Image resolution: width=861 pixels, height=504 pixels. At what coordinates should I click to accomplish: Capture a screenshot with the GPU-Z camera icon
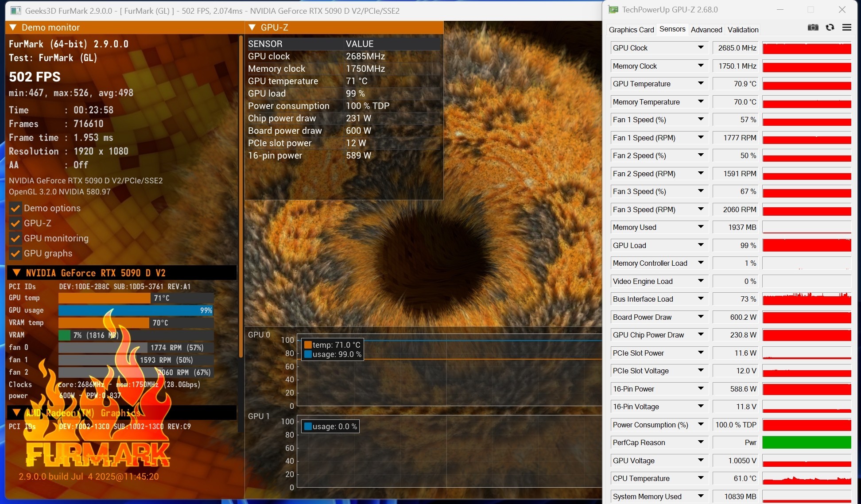(813, 27)
